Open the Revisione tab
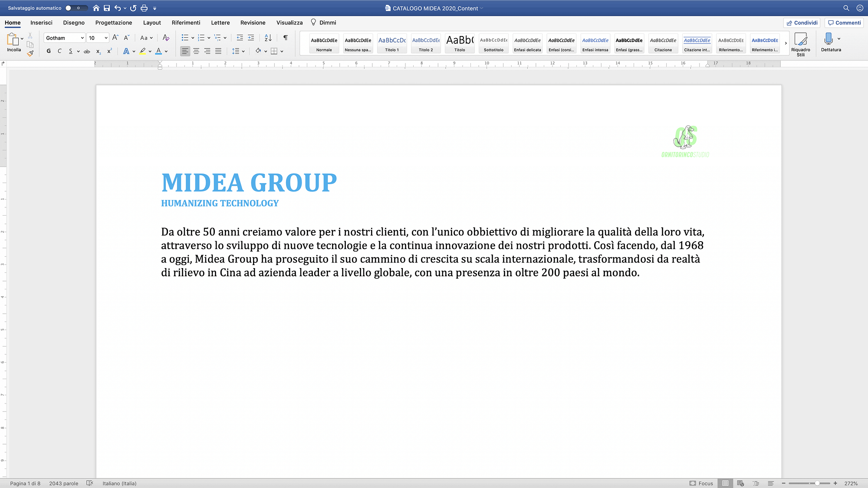 [253, 23]
